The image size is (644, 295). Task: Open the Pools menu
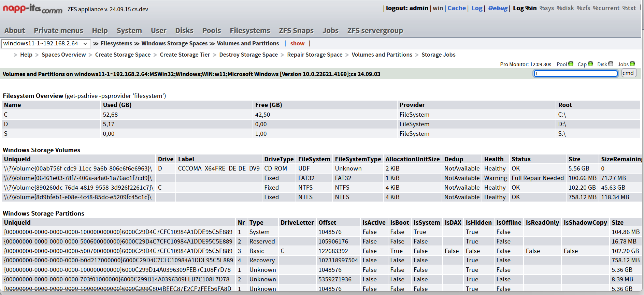pos(212,31)
